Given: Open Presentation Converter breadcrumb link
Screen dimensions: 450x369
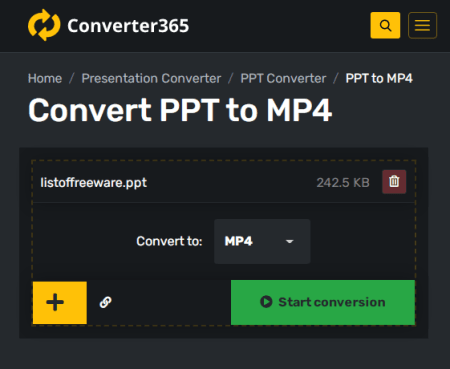Looking at the screenshot, I should (151, 78).
